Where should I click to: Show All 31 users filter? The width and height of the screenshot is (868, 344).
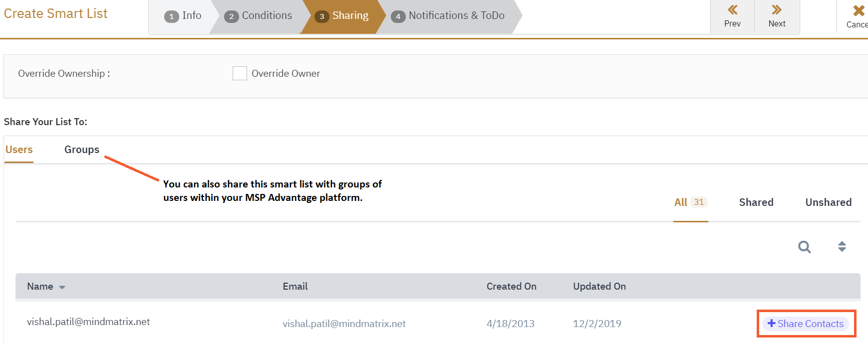pyautogui.click(x=690, y=202)
